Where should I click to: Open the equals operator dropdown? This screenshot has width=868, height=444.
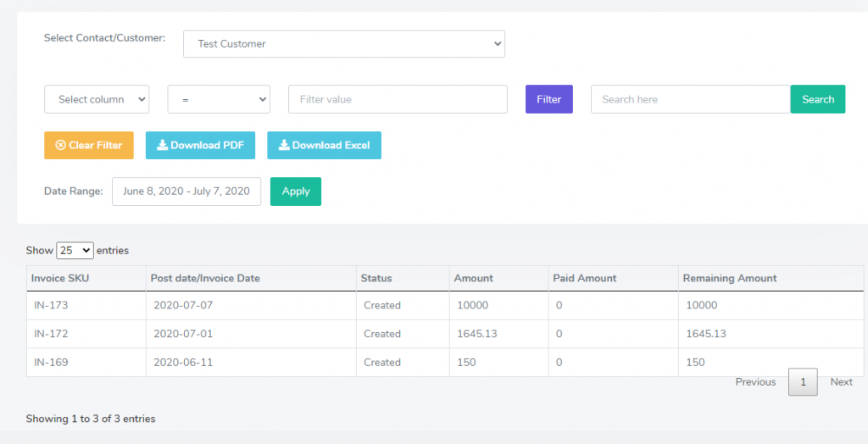tap(219, 99)
